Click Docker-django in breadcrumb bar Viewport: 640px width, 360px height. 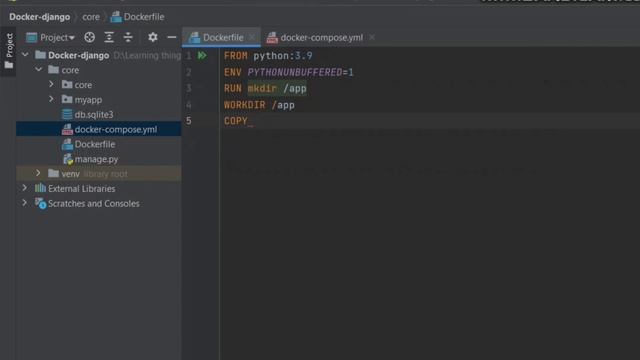tap(40, 17)
